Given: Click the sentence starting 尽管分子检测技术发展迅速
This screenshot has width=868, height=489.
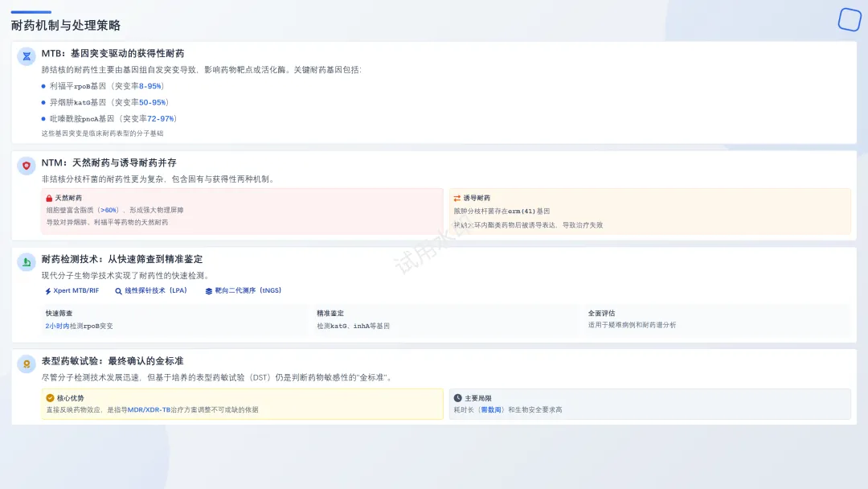Looking at the screenshot, I should tap(218, 378).
